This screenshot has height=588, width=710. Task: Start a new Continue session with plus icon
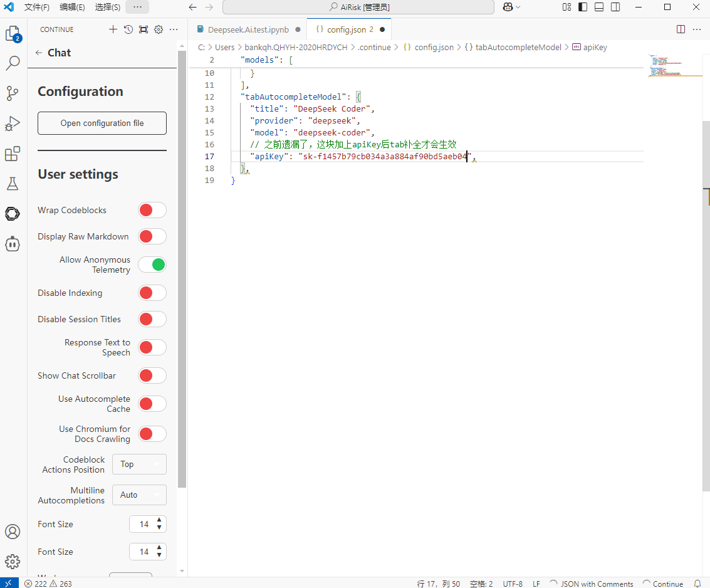click(113, 29)
